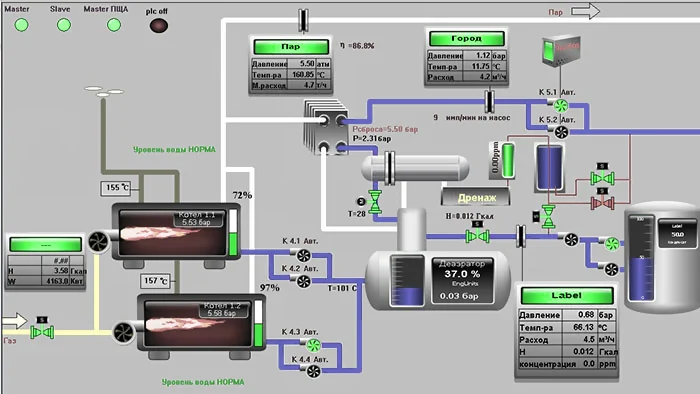700x394 pixels.
Task: Click the 97% load value
Action: coord(270,288)
